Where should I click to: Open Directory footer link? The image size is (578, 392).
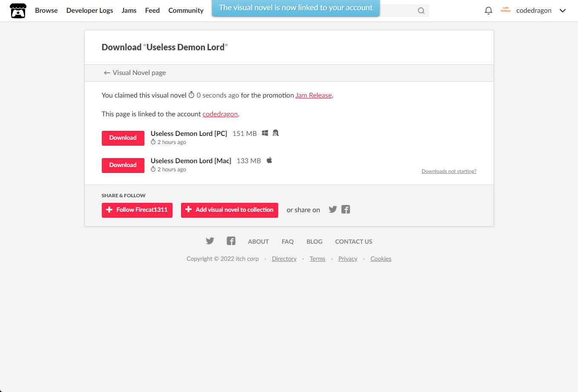(284, 259)
